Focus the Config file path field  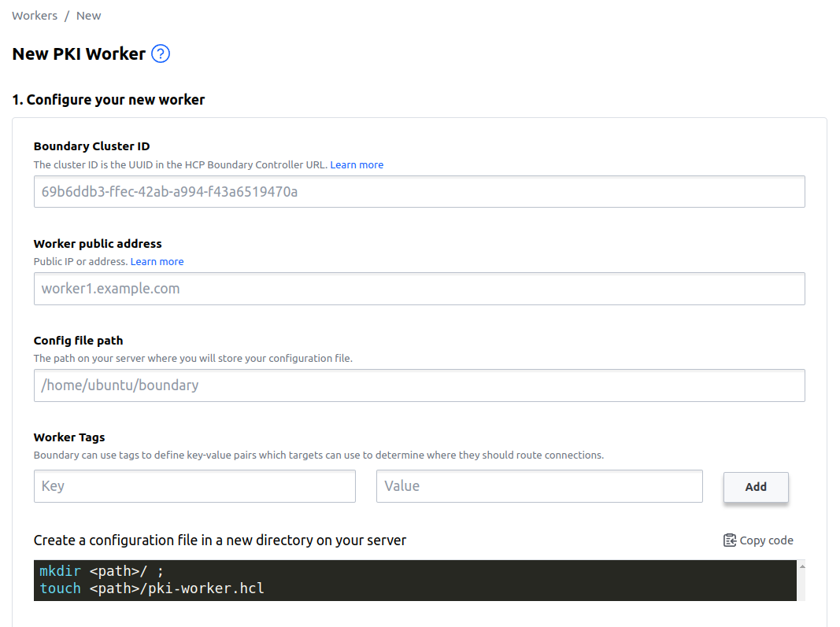coord(419,385)
